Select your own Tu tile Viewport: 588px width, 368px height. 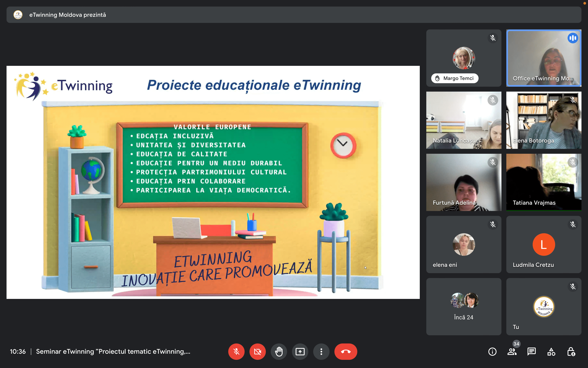coord(543,306)
